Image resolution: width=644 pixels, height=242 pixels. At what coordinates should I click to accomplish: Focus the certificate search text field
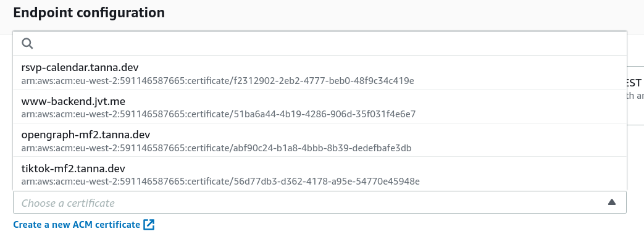coord(320,44)
